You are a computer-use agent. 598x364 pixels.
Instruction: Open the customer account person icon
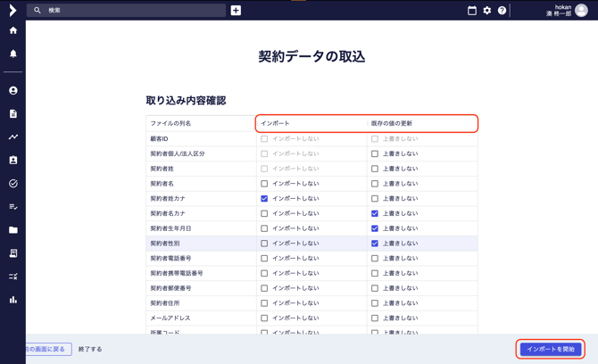(13, 90)
